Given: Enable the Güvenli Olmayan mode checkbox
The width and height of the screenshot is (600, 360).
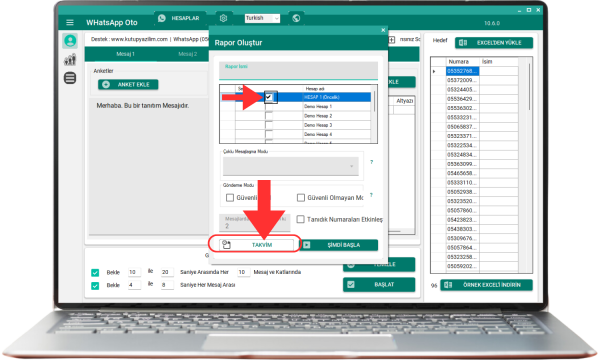Looking at the screenshot, I should (x=301, y=197).
